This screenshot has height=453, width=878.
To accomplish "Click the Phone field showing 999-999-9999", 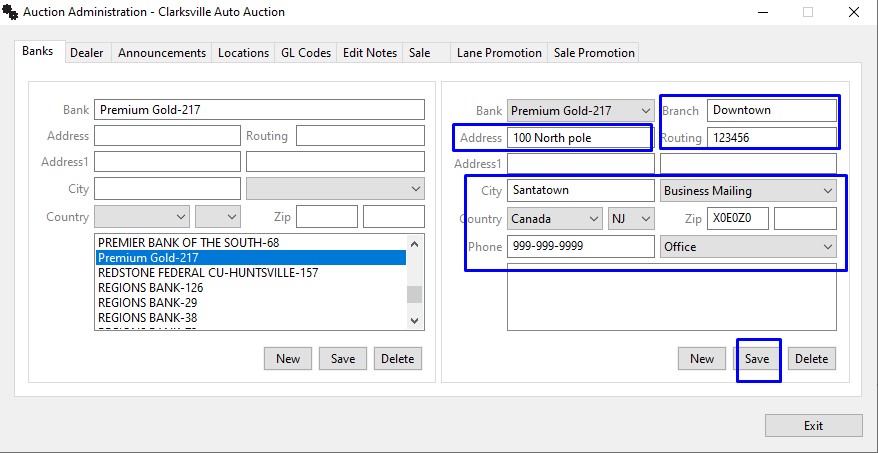I will [579, 247].
